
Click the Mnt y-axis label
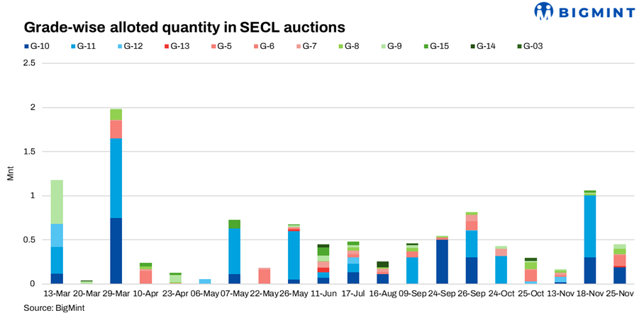(x=10, y=174)
